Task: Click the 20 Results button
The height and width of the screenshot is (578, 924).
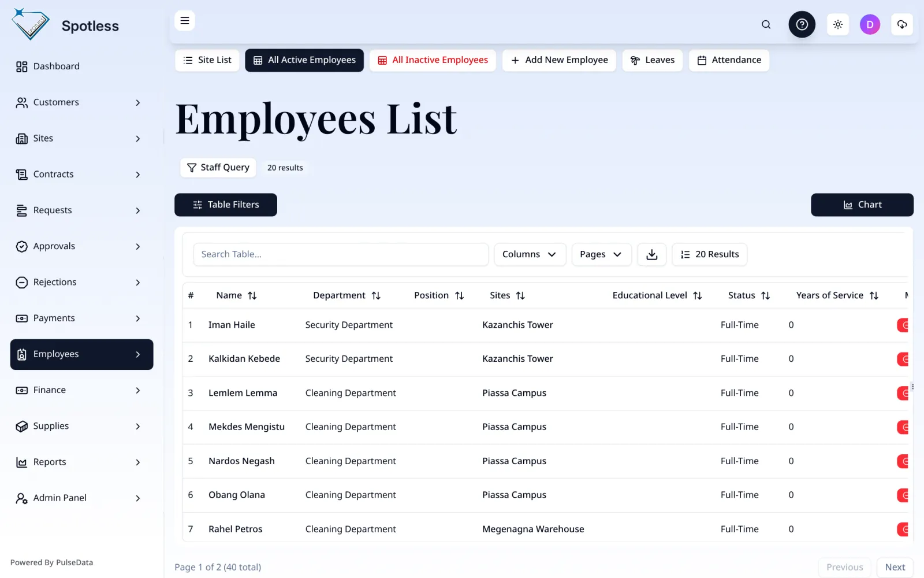Action: (x=709, y=254)
